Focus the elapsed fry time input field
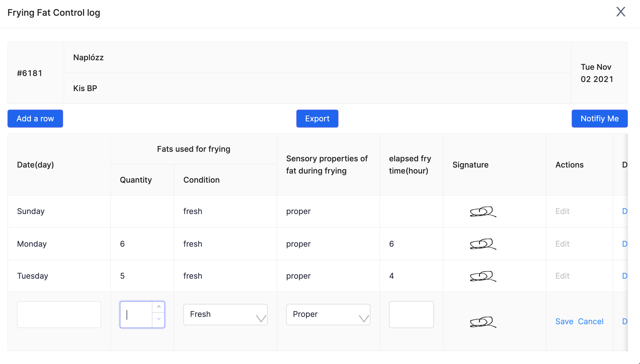Viewport: 640px width, 364px height. point(411,314)
